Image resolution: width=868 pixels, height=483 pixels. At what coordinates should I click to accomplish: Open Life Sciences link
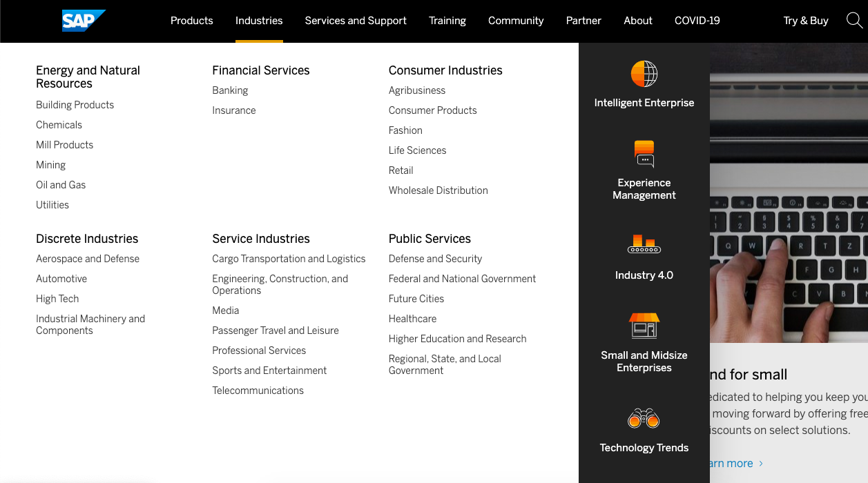[417, 150]
